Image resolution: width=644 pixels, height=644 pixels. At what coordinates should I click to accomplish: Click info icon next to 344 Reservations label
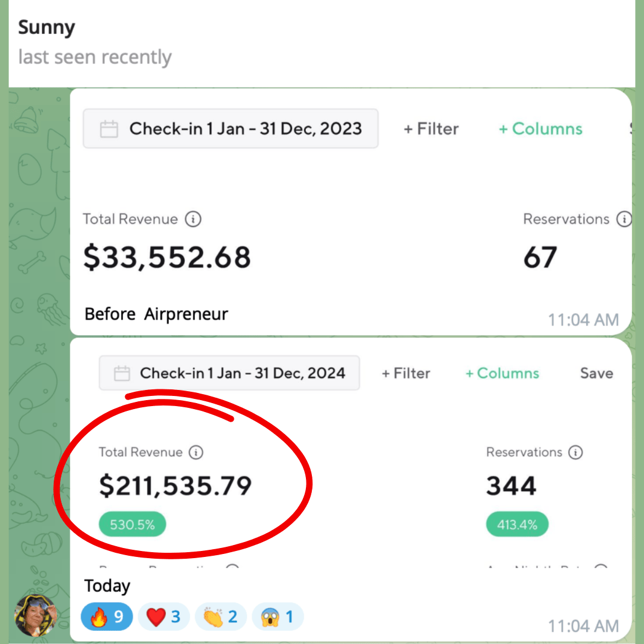(x=575, y=453)
